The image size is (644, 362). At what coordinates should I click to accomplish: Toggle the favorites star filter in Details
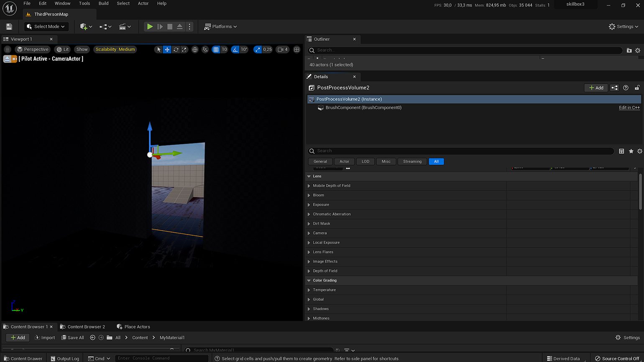(x=631, y=151)
